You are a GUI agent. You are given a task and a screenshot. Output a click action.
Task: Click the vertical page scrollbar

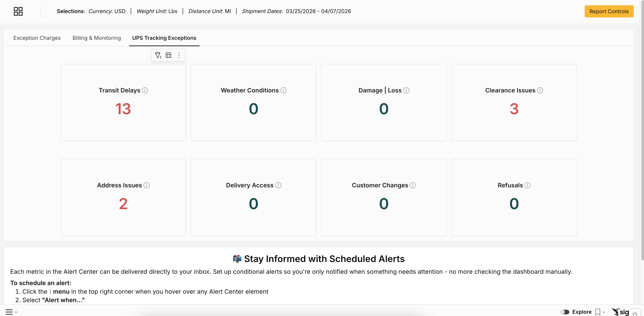tap(642, 130)
